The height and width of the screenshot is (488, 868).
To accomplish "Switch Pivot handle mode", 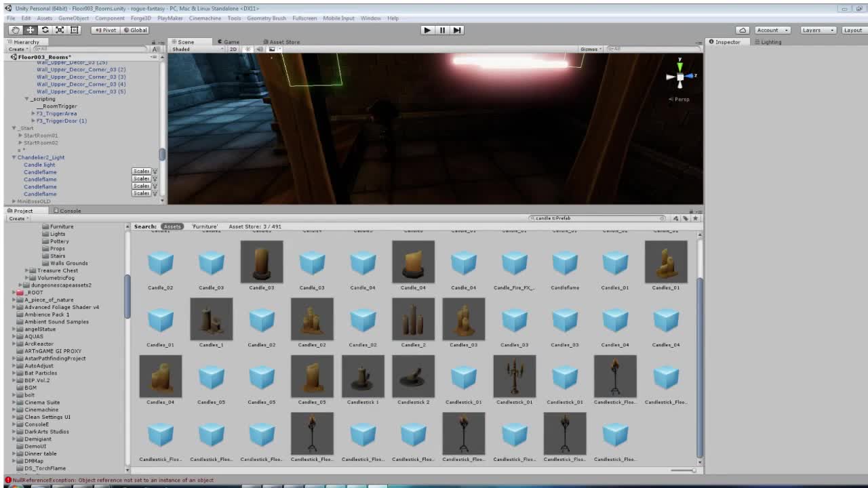I will 106,30.
